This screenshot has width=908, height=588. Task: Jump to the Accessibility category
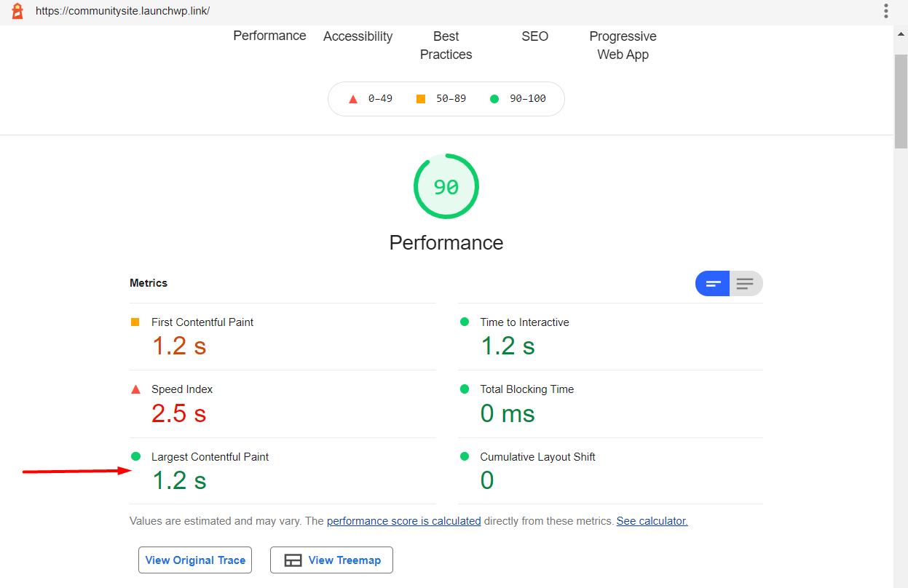coord(358,36)
